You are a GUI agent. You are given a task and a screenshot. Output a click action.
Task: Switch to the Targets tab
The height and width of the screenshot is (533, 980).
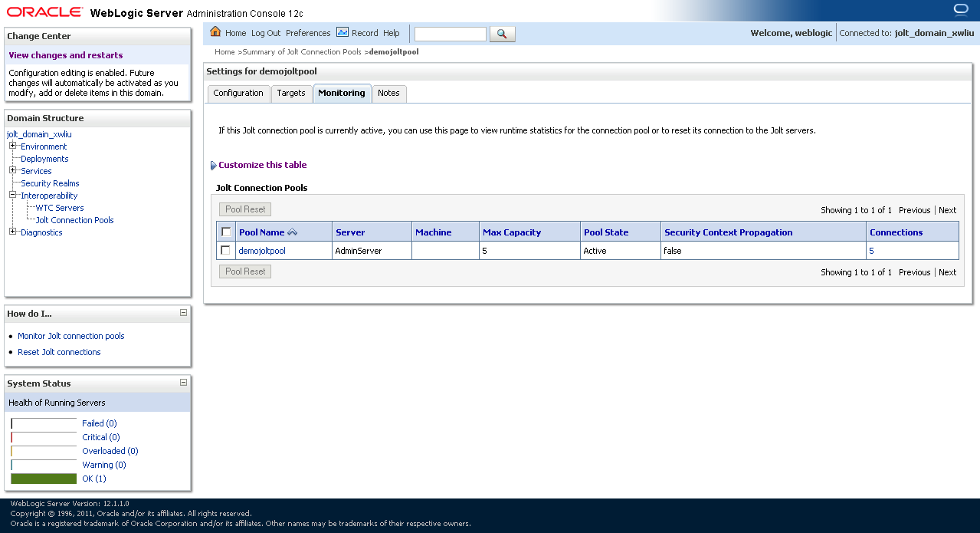tap(291, 93)
